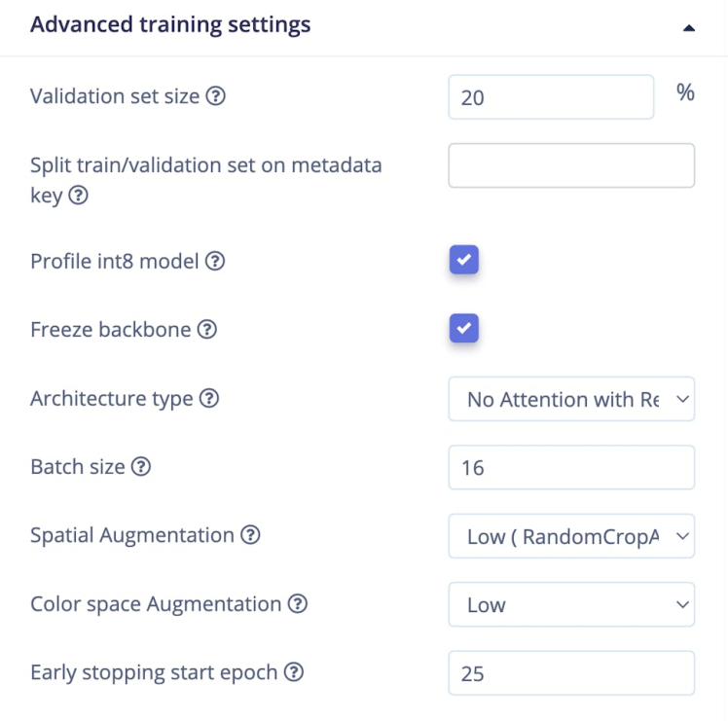Image resolution: width=728 pixels, height=721 pixels.
Task: Click the Advanced training settings header
Action: (x=170, y=25)
